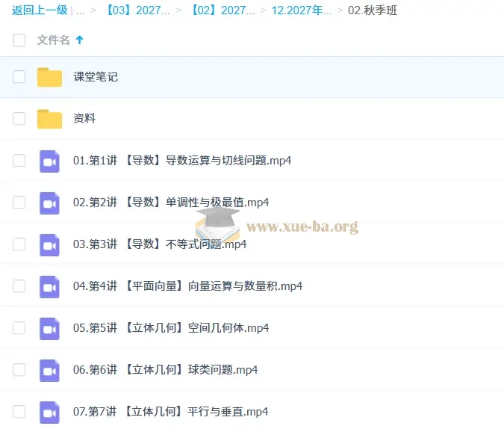Open file 06.第6讲【立体几何】球类问题.mp4

tap(165, 369)
